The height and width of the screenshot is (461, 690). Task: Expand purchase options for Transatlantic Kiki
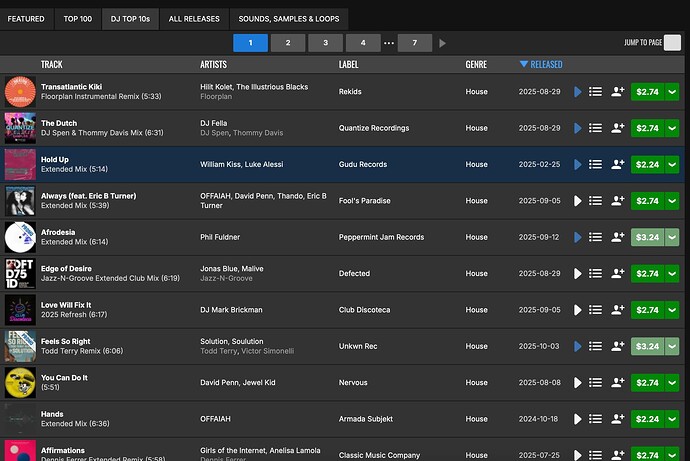tap(672, 92)
